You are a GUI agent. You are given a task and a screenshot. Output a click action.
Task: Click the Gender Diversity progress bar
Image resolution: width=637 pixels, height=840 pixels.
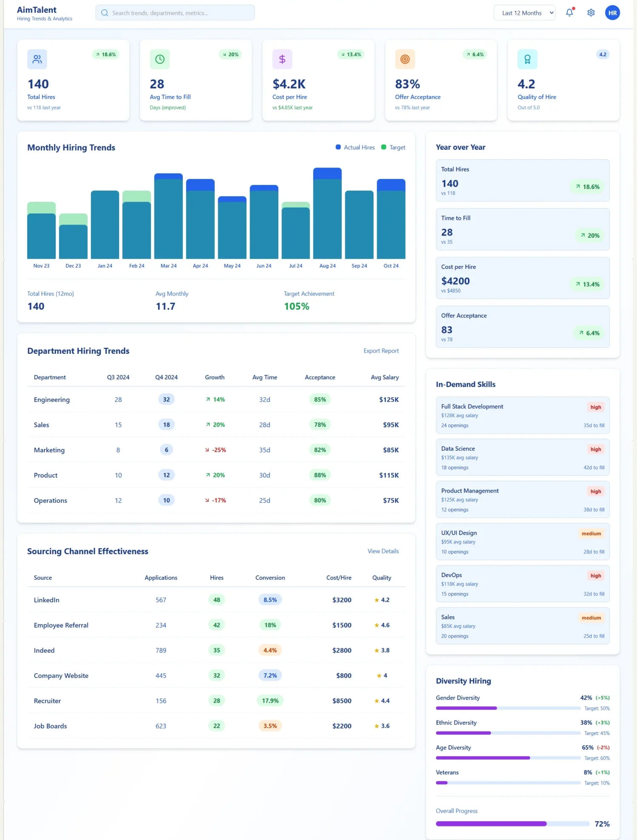tap(508, 708)
